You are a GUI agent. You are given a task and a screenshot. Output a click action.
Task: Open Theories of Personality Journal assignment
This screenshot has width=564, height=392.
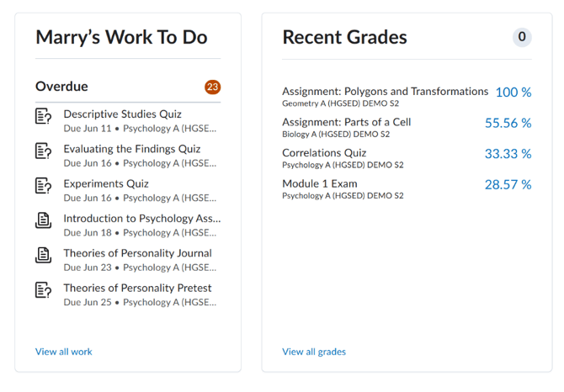coord(137,253)
